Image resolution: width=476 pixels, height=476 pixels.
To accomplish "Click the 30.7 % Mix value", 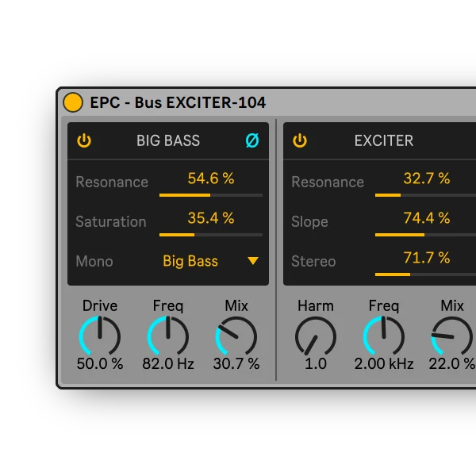I will 236,363.
